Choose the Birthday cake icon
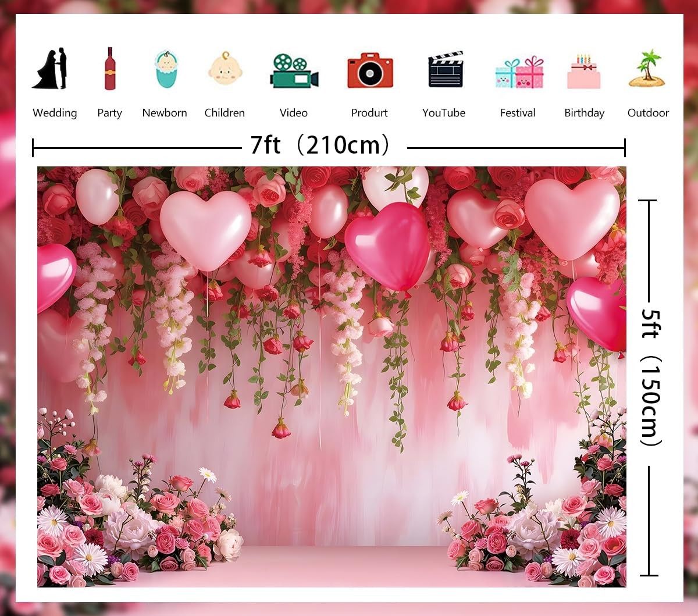This screenshot has width=698, height=616. tap(583, 72)
